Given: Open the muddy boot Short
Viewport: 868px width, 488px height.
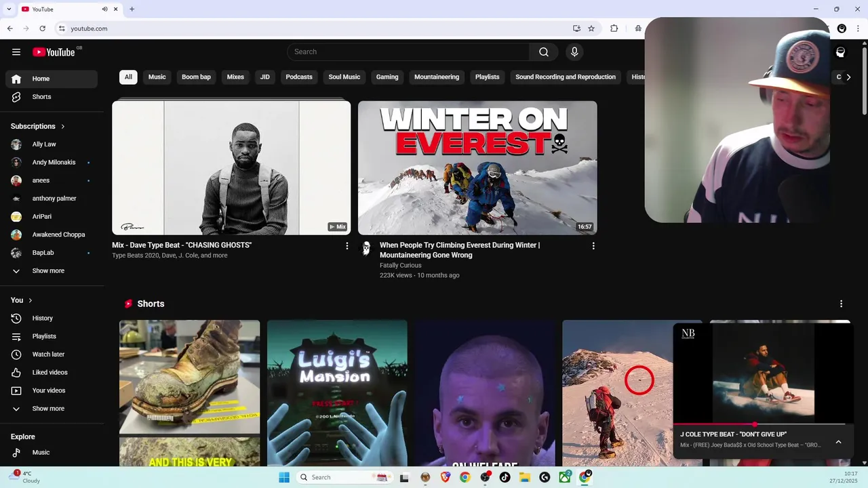Looking at the screenshot, I should coord(189,393).
